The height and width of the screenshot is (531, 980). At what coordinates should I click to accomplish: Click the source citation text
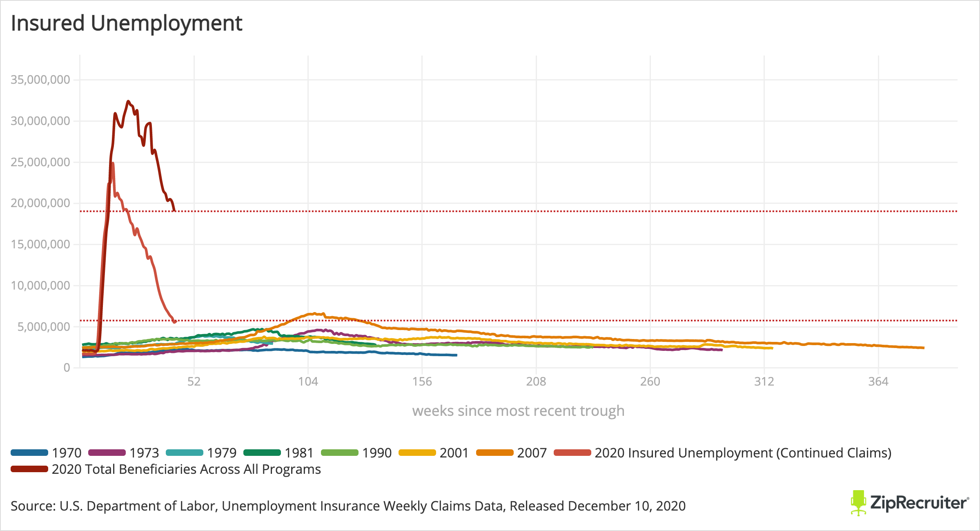pos(348,506)
